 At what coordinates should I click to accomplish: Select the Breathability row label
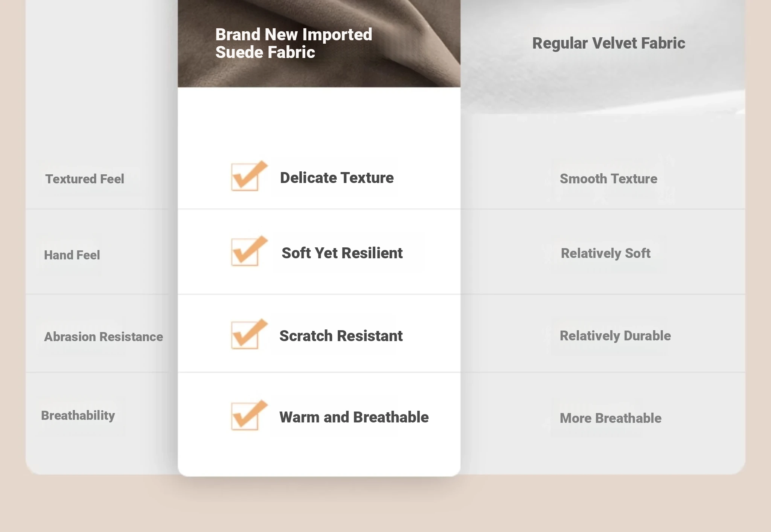coord(78,416)
